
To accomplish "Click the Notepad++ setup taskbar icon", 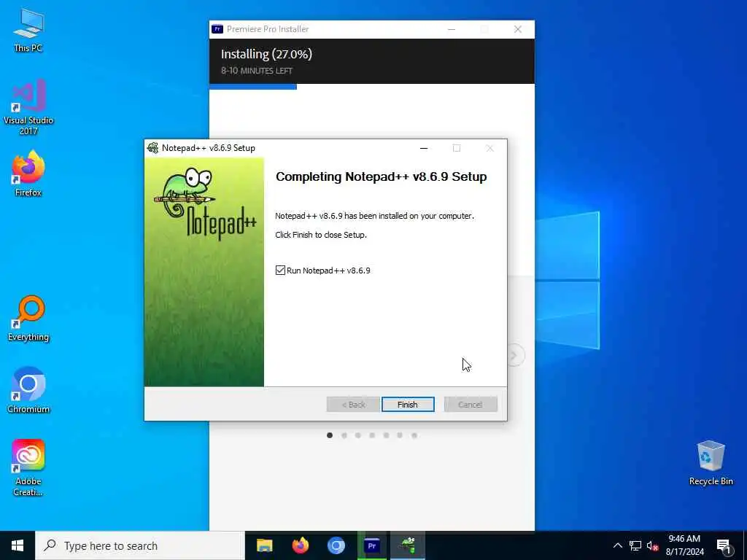I will click(408, 545).
